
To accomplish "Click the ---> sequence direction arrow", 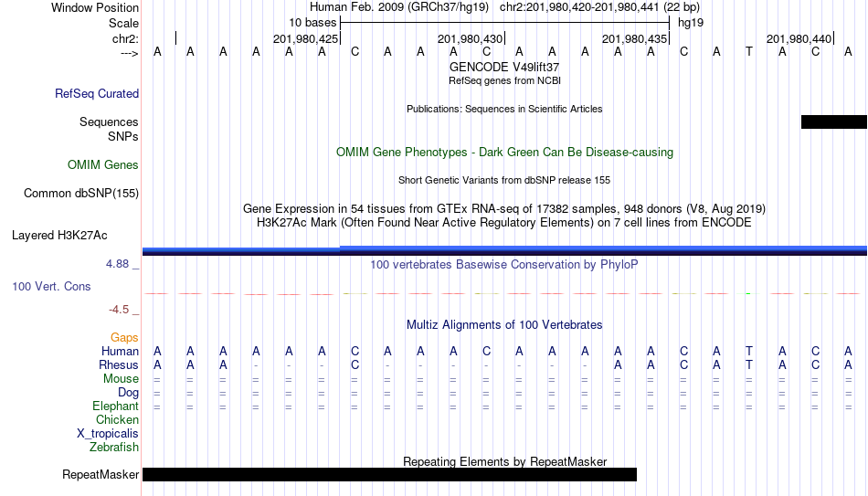I will [129, 53].
